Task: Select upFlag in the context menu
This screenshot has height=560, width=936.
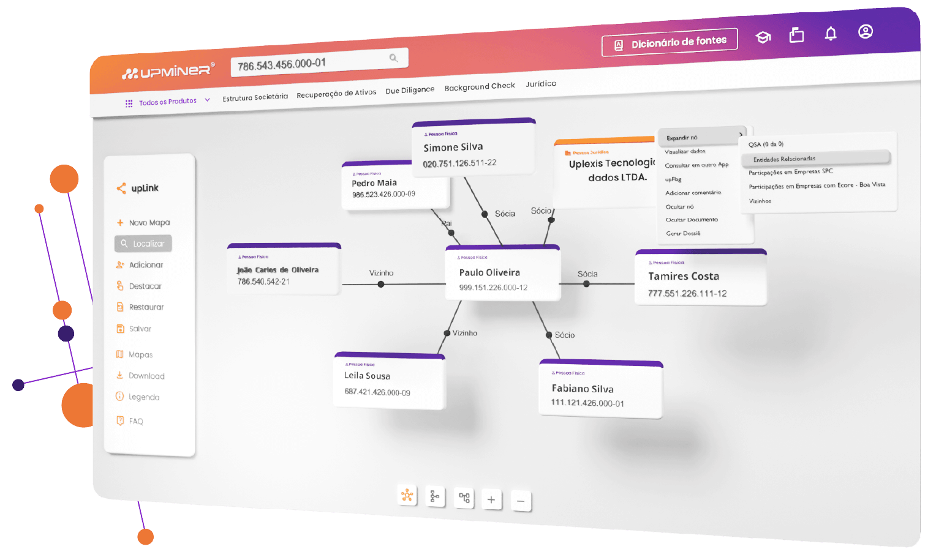Action: [673, 179]
